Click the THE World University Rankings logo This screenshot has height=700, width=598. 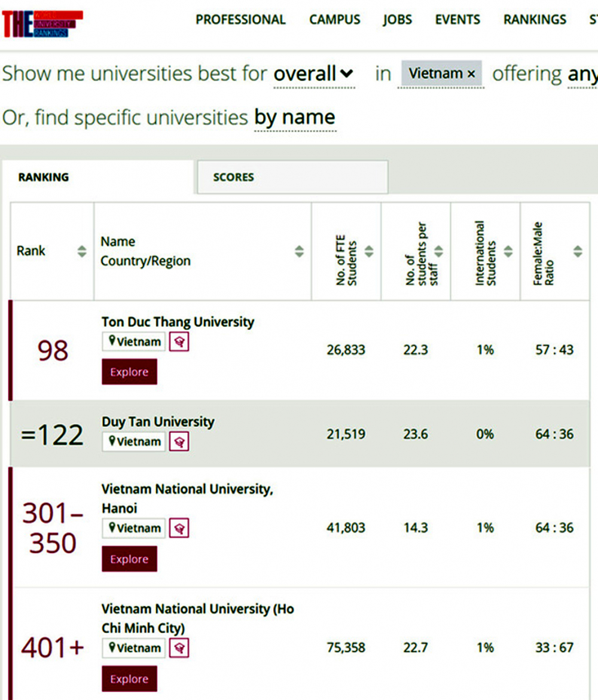(42, 24)
